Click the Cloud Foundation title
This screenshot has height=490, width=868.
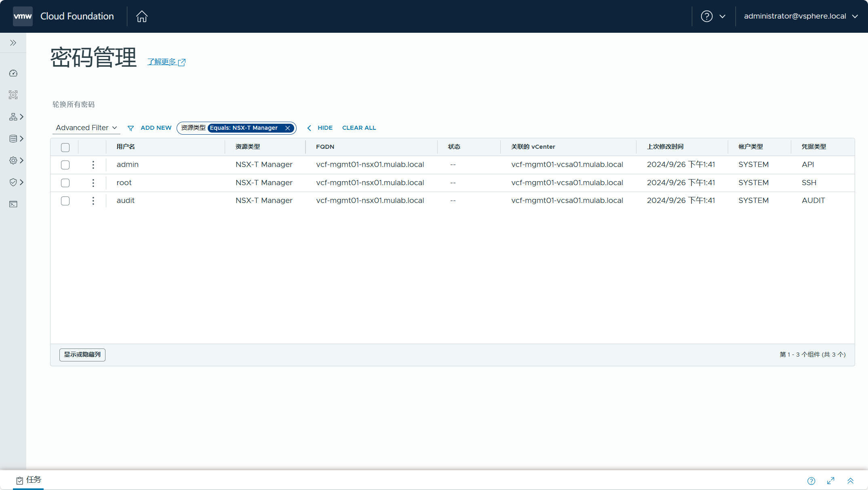(77, 16)
